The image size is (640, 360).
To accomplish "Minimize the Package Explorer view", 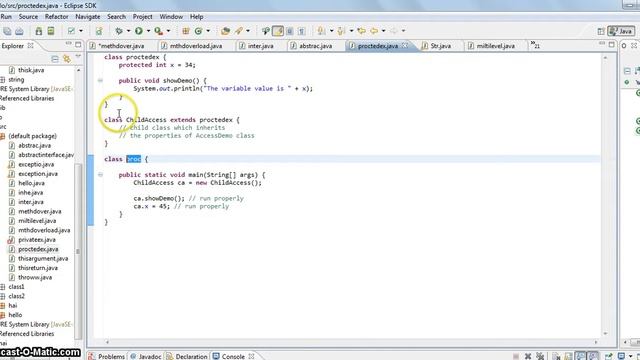I will click(68, 44).
